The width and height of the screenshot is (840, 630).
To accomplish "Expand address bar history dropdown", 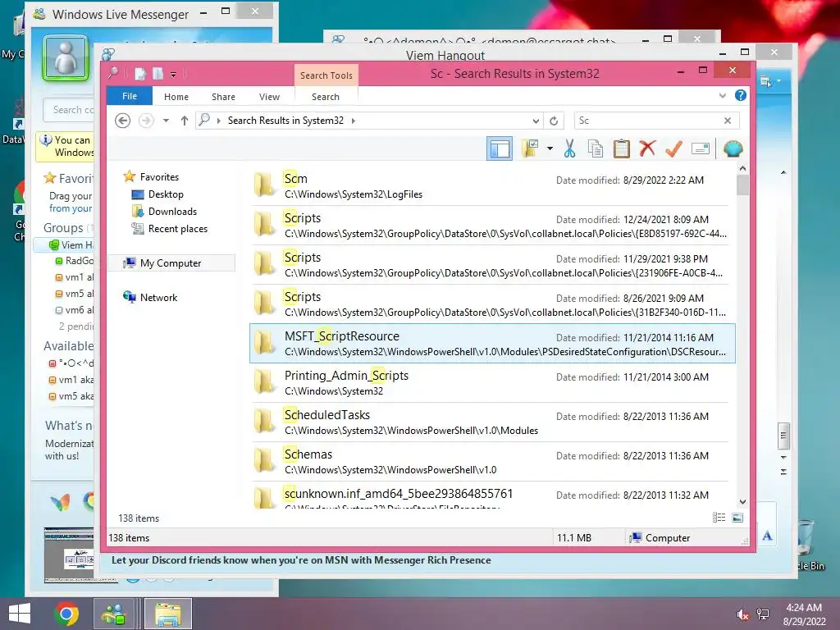I will tap(536, 121).
